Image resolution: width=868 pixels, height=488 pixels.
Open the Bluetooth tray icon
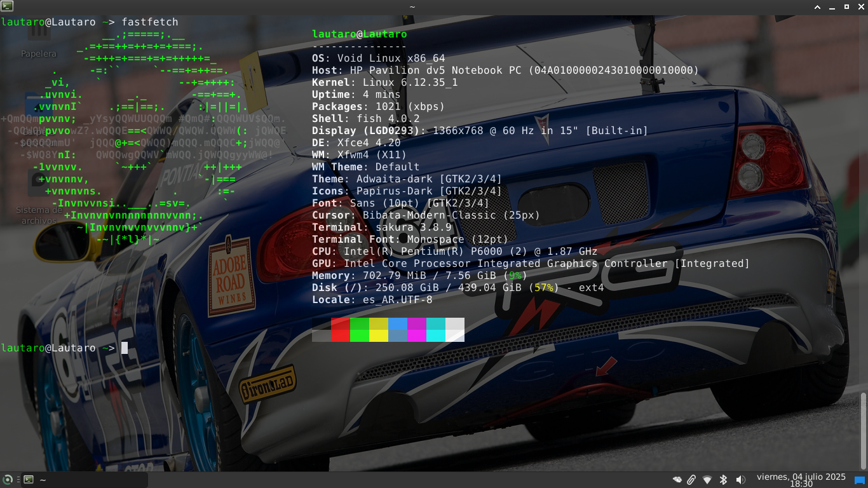[x=723, y=480]
